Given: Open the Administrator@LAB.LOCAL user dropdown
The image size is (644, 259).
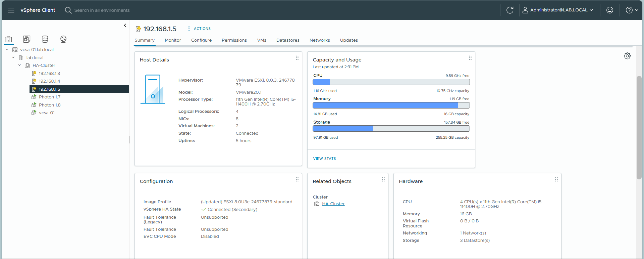Looking at the screenshot, I should pyautogui.click(x=558, y=10).
